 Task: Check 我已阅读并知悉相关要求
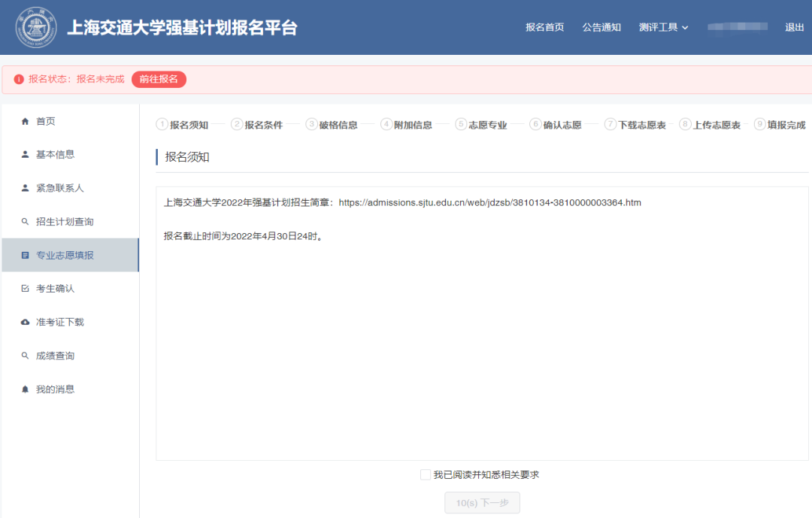pyautogui.click(x=425, y=474)
